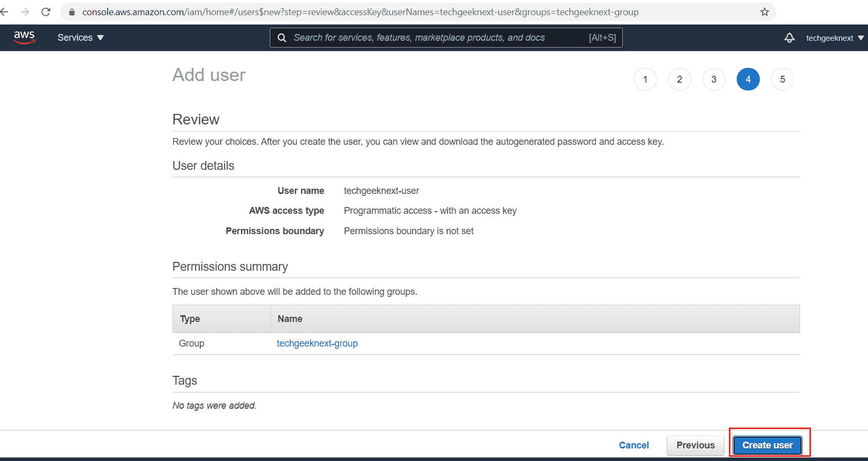Click the Type column header
This screenshot has height=461, width=868.
221,319
